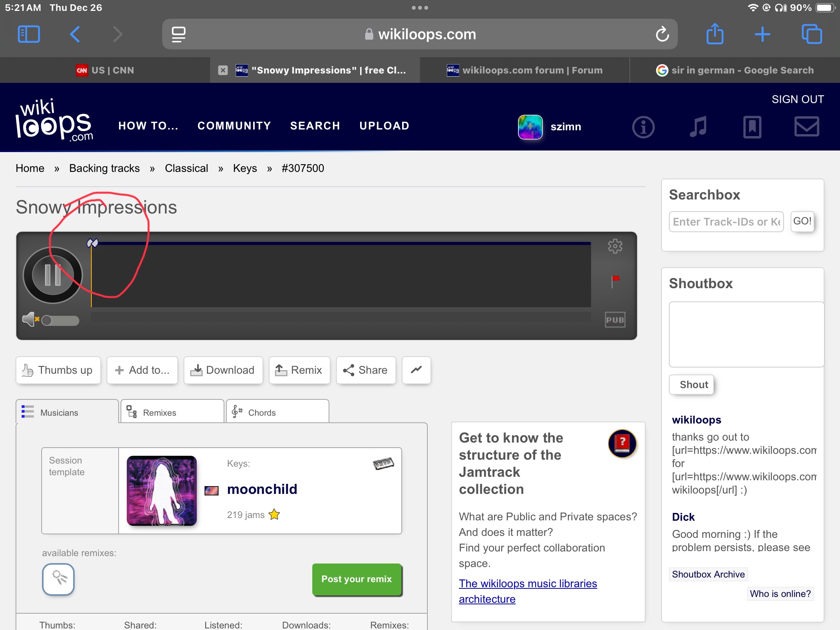This screenshot has width=840, height=630.
Task: Open Backing tracks breadcrumb
Action: [x=104, y=168]
